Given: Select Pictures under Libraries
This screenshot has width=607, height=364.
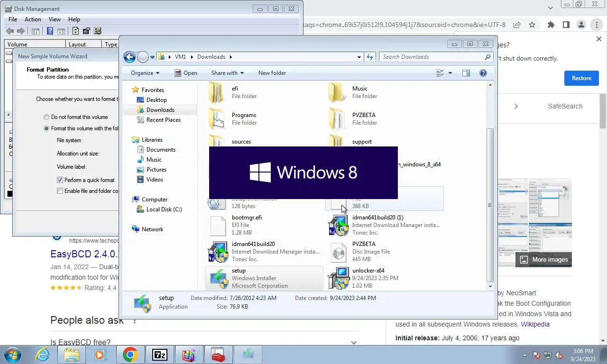Looking at the screenshot, I should [x=156, y=170].
